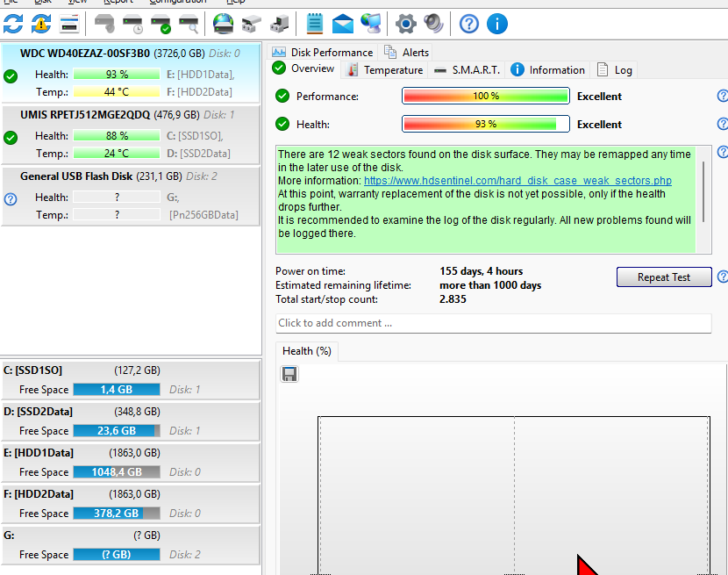Click the 24 °C temperature bar of UMIS disk
Image resolution: width=728 pixels, height=575 pixels.
[x=117, y=154]
